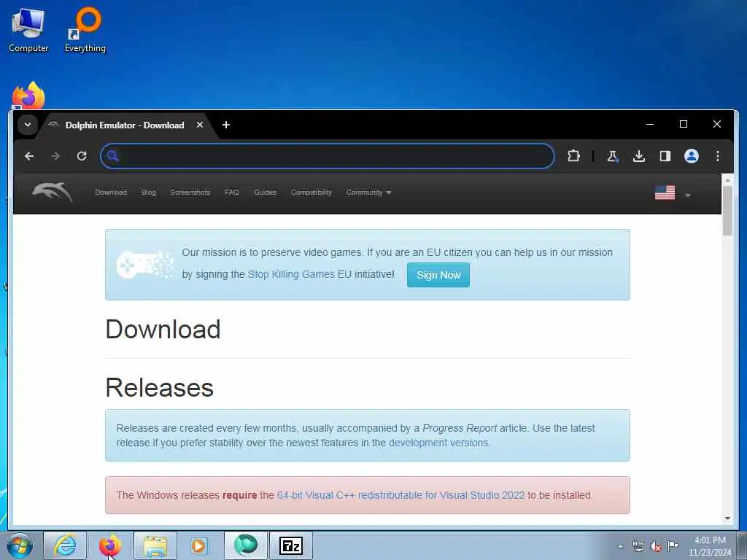Open the Windows Start button
The width and height of the screenshot is (747, 560).
click(20, 545)
